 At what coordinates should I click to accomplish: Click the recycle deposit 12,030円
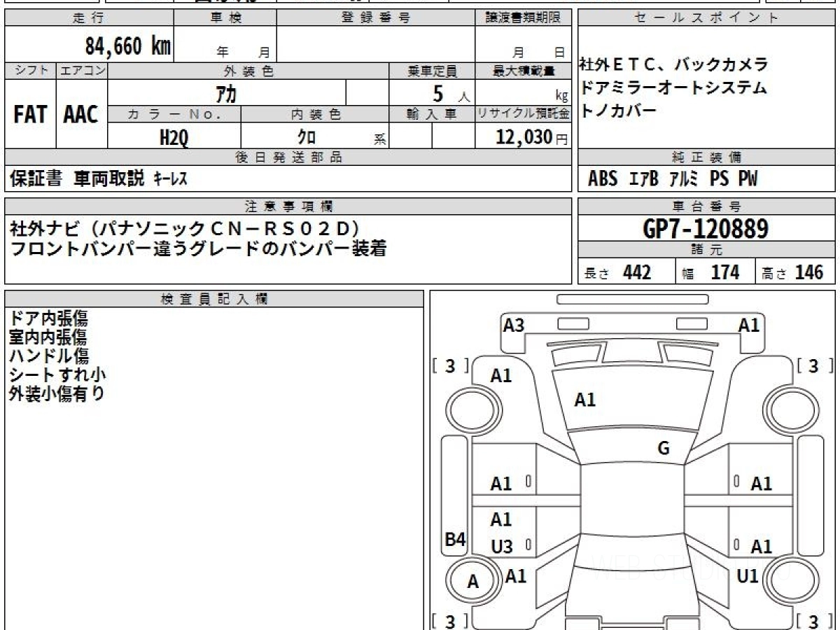tap(532, 137)
